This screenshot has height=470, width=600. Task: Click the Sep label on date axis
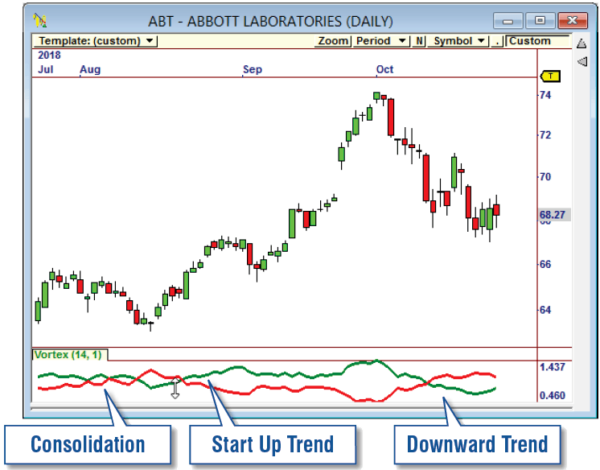(x=253, y=69)
